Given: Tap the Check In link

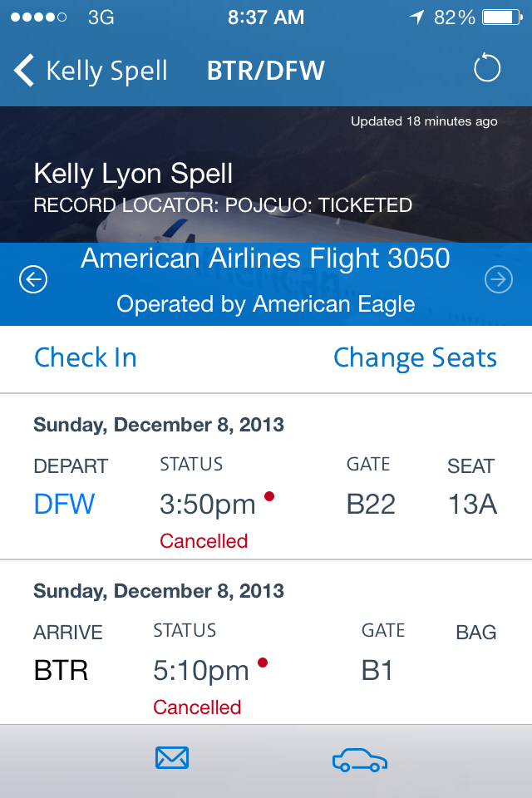Looking at the screenshot, I should point(86,357).
